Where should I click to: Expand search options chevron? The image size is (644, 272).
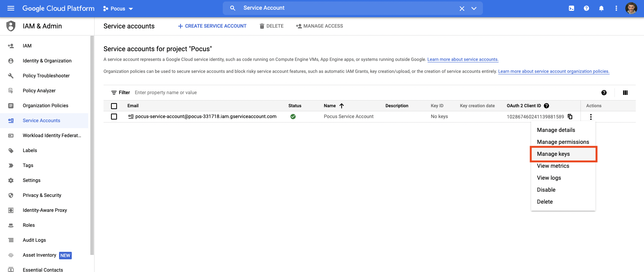tap(474, 9)
